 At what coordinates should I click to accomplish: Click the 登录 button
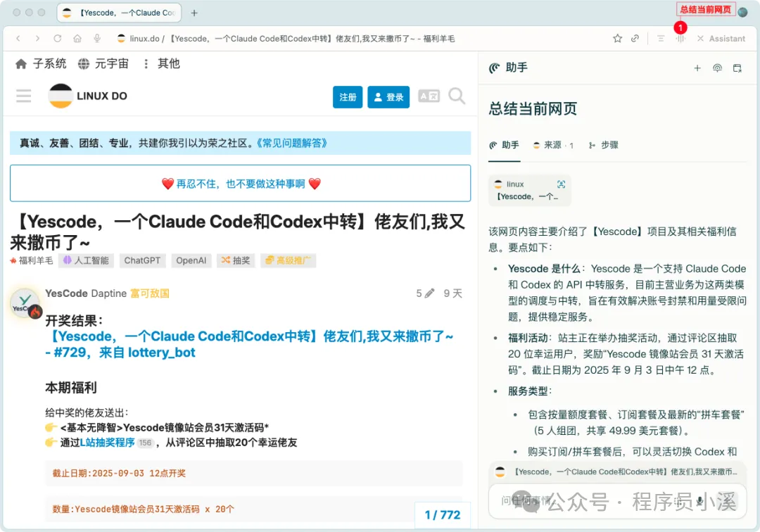tap(388, 97)
